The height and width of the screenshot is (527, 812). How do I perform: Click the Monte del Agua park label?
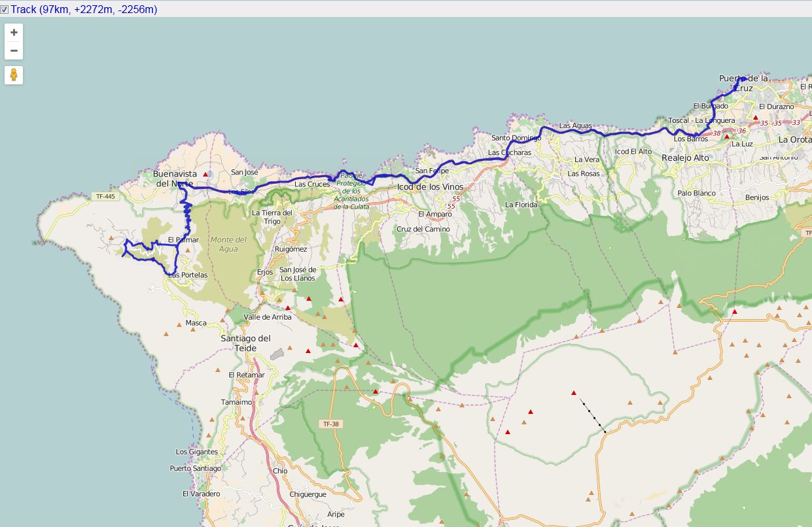point(228,245)
